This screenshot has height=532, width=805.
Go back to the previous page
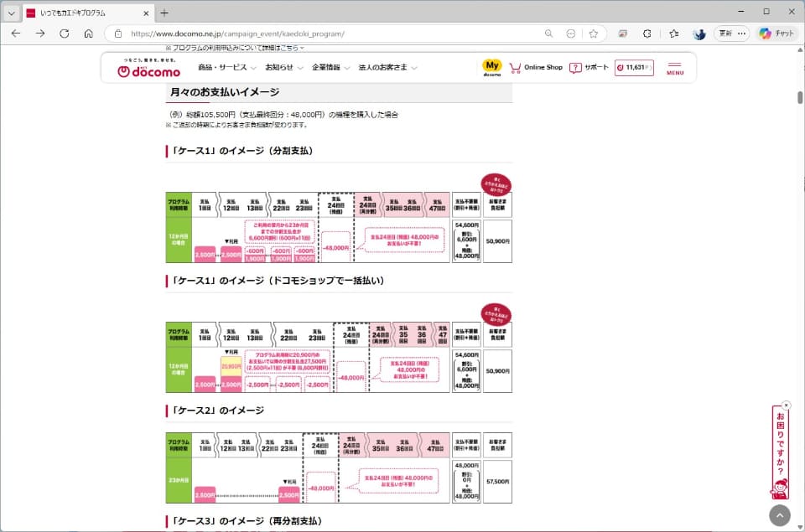click(16, 34)
